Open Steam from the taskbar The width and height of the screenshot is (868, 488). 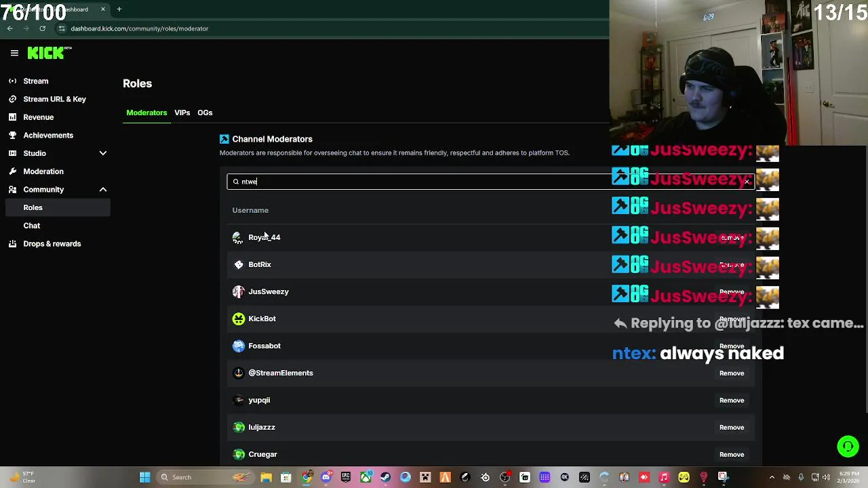click(385, 477)
